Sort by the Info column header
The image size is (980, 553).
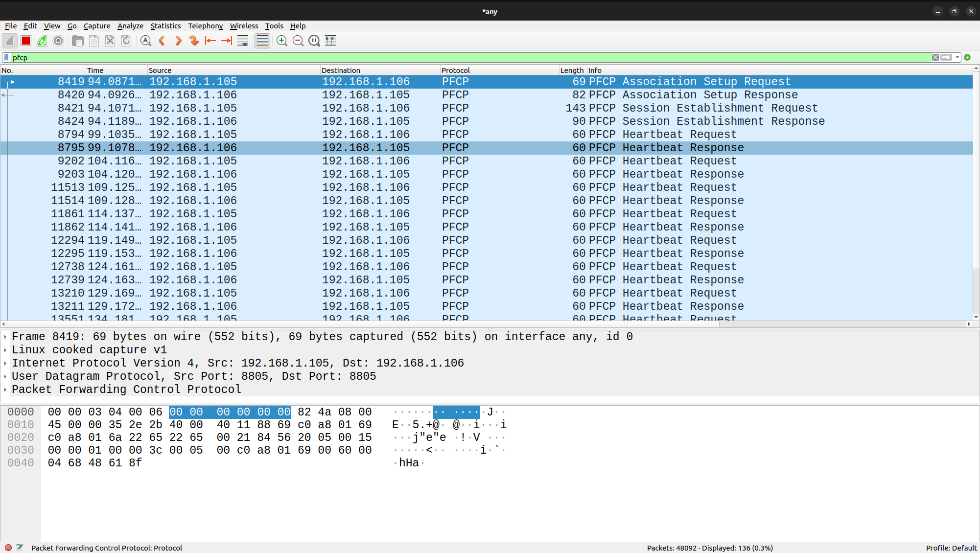[x=779, y=70]
